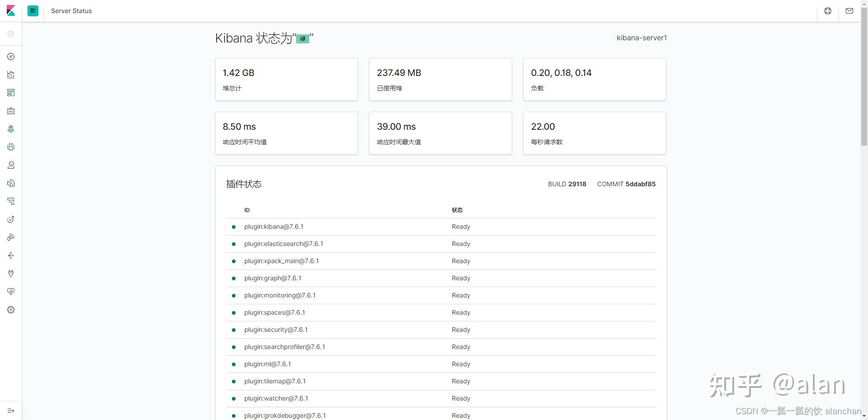The image size is (868, 420).
Task: Open the help life-ring icon
Action: [x=828, y=10]
